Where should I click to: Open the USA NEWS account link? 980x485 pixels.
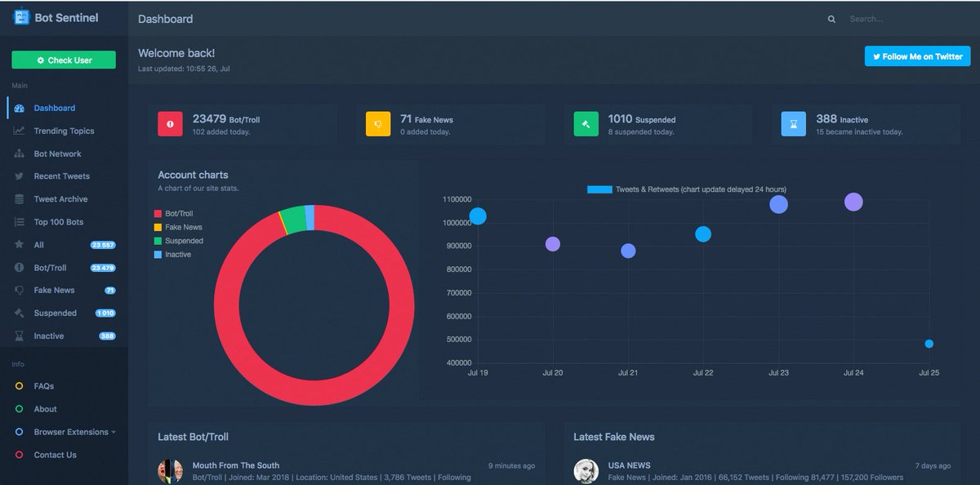point(629,465)
